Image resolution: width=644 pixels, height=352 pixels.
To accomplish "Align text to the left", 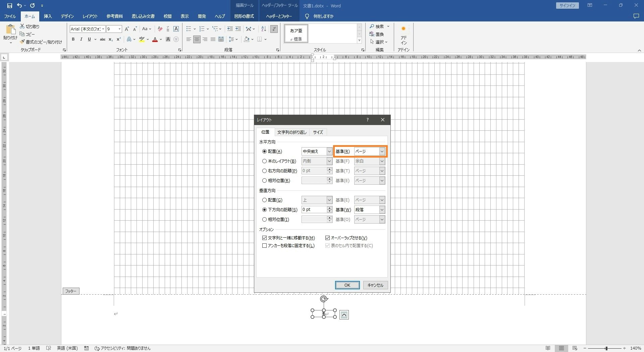I will 189,39.
